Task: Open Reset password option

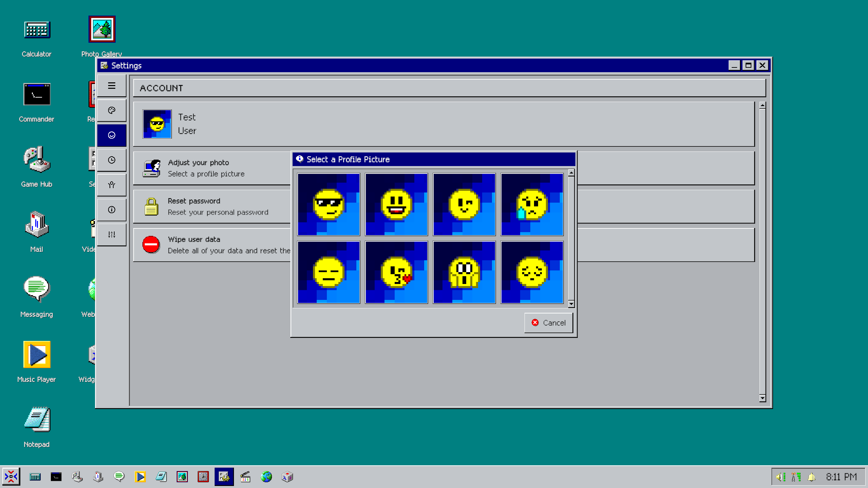Action: coord(217,206)
